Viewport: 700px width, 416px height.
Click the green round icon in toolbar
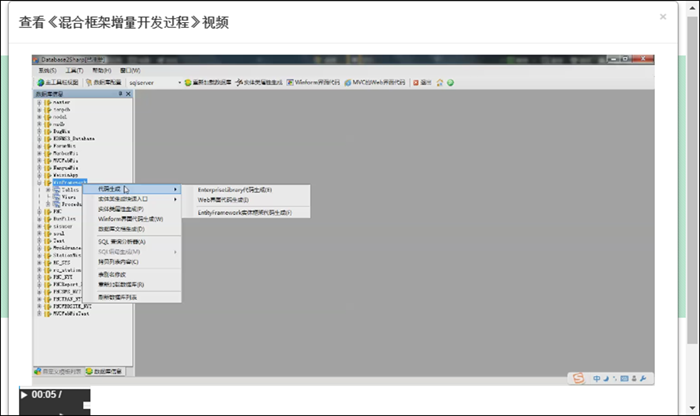450,82
